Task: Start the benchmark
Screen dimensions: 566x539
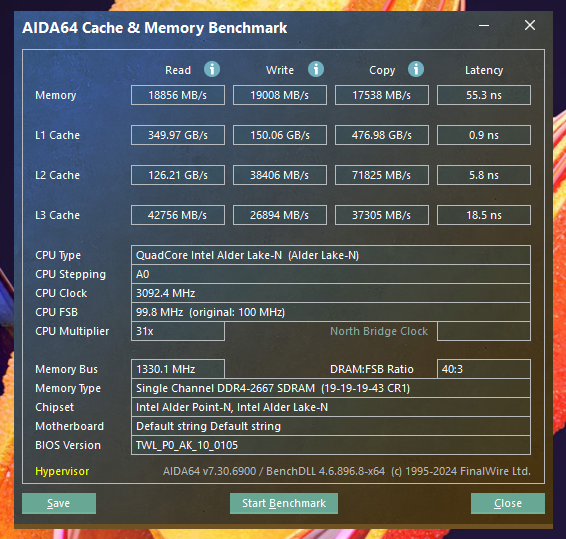Action: click(x=284, y=503)
